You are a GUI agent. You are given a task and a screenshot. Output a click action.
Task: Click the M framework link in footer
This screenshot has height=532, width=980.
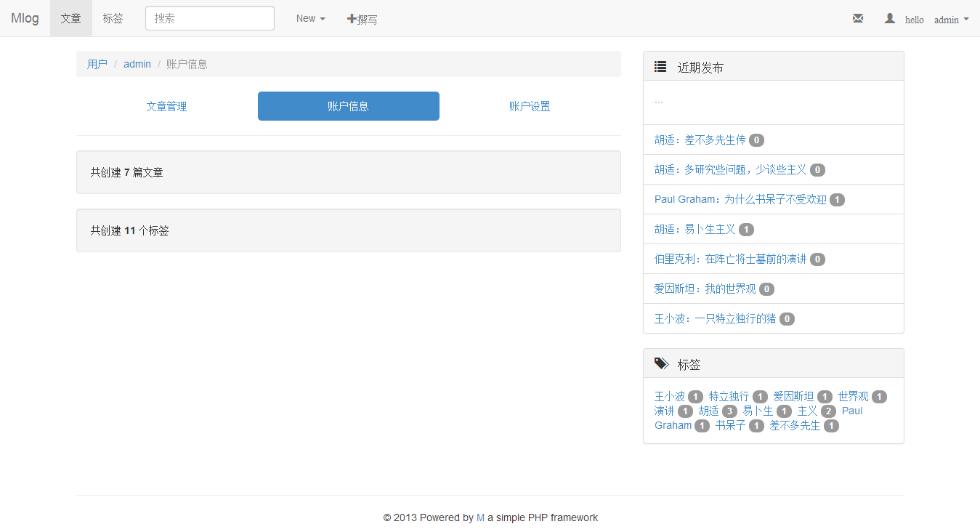click(x=480, y=517)
